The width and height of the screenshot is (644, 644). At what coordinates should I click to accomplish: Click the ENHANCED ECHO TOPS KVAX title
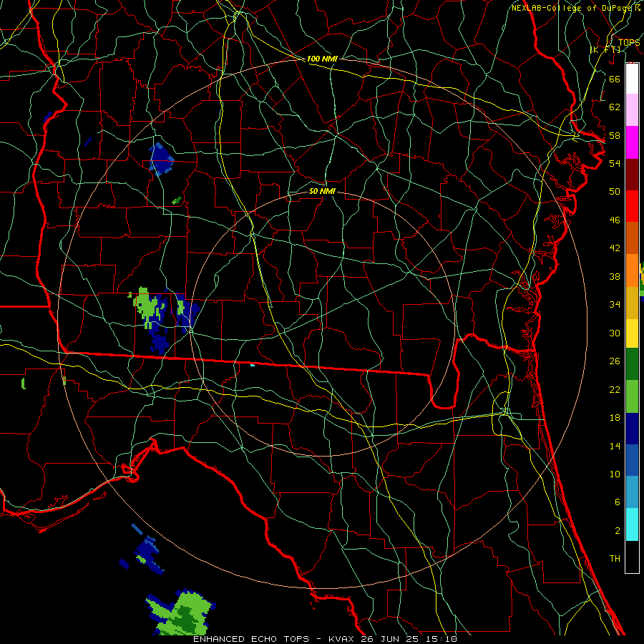(x=325, y=639)
